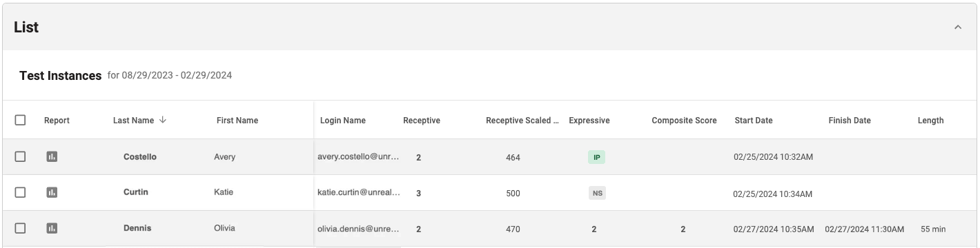Open report icon for Avery Costello
This screenshot has height=248, width=980.
pos(52,157)
